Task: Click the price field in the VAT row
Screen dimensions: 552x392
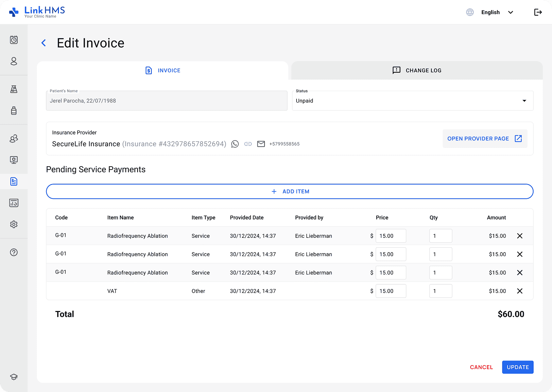Action: tap(390, 291)
